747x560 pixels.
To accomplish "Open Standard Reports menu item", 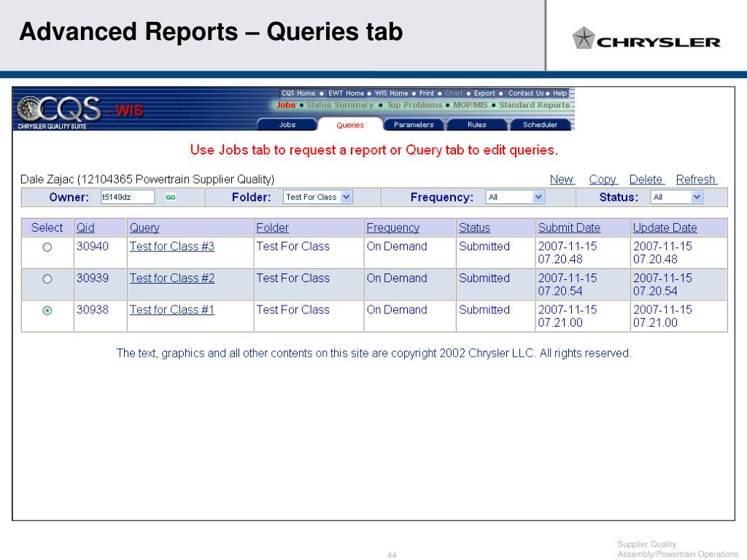I will pos(534,105).
